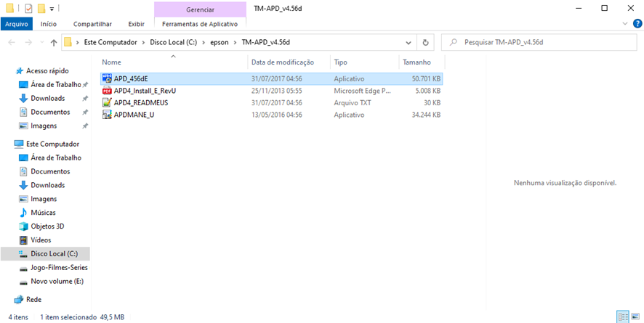Click the Objetos 3D cube icon

23,226
